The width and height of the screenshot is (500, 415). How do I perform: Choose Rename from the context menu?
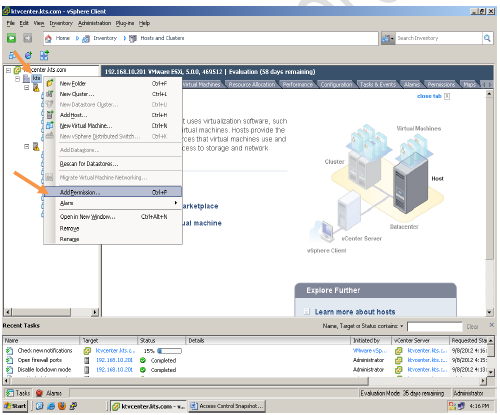pos(113,239)
